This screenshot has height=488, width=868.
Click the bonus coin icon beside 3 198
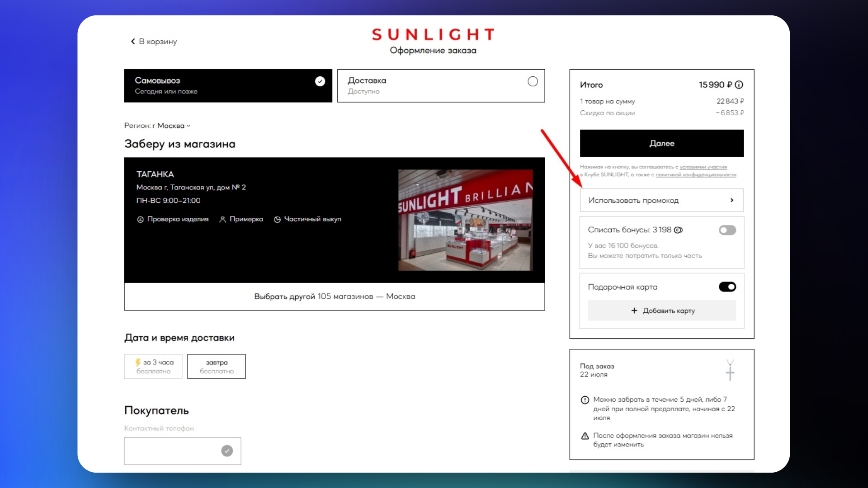click(x=678, y=230)
